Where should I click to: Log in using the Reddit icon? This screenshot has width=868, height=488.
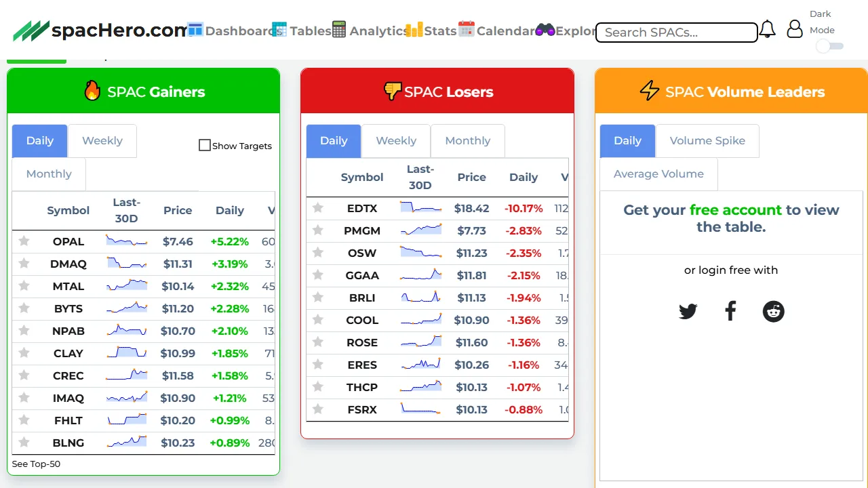coord(773,311)
